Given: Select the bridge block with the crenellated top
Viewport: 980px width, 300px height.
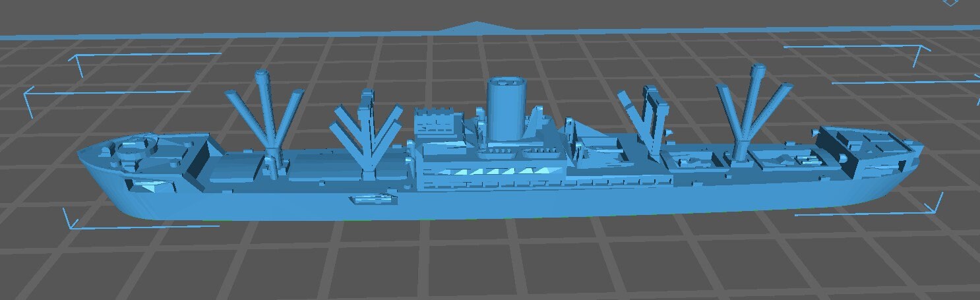Looking at the screenshot, I should [436, 124].
